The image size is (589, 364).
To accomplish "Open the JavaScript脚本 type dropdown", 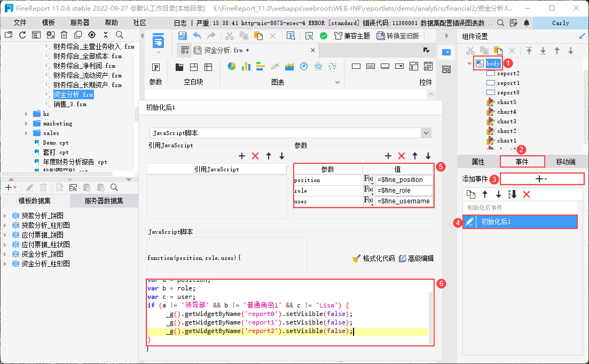I will (426, 132).
